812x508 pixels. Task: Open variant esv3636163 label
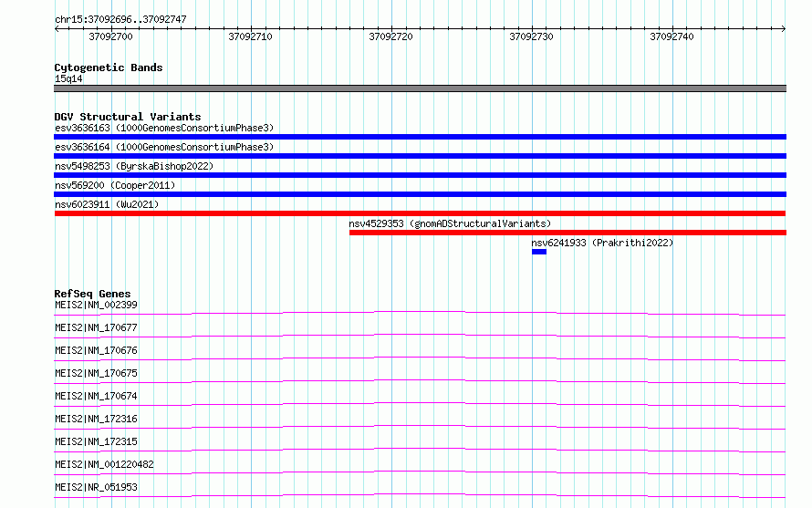[x=164, y=128]
